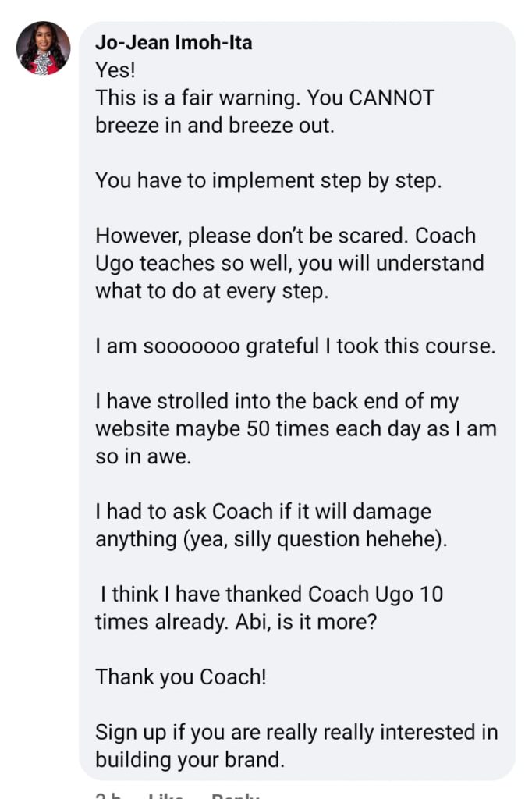Tap 'You have to implement step by step' line
The height and width of the screenshot is (799, 532).
click(x=268, y=181)
